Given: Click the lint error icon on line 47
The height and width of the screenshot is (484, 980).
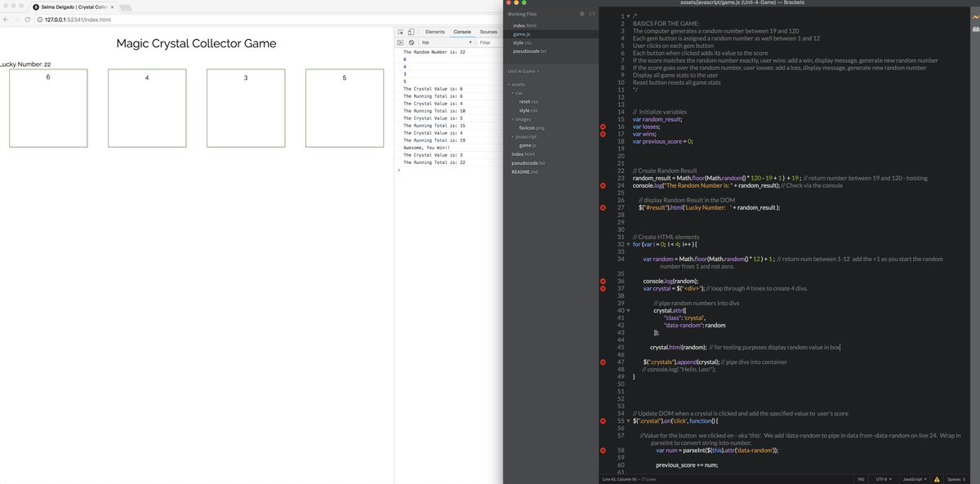Looking at the screenshot, I should point(604,362).
